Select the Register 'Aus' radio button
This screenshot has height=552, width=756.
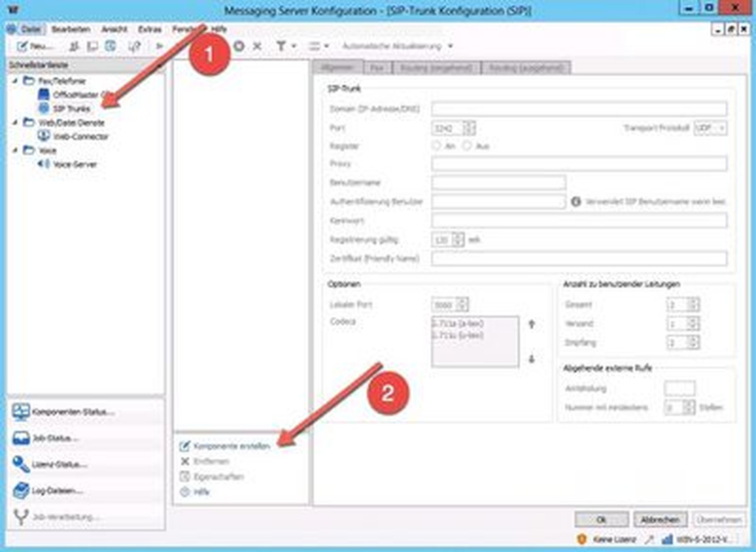pyautogui.click(x=467, y=146)
